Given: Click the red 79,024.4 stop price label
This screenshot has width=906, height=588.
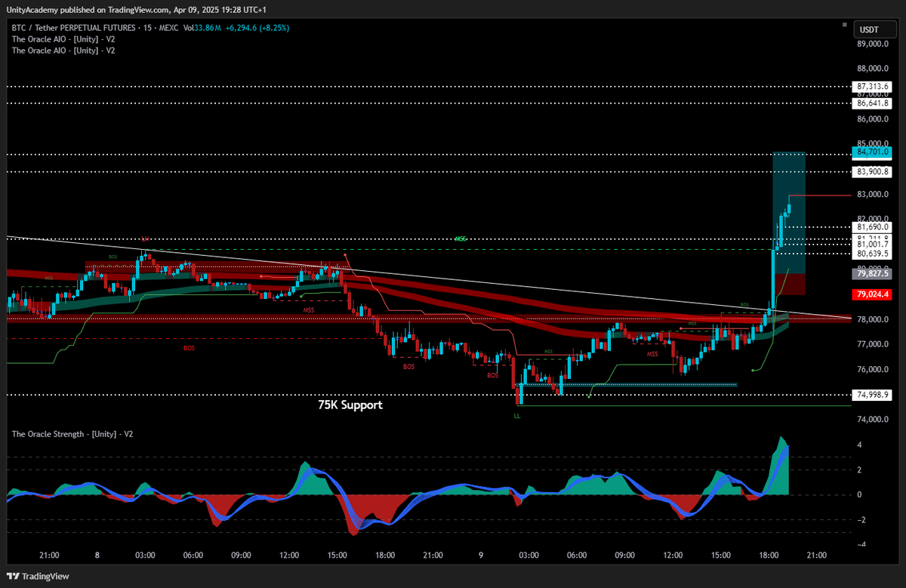Looking at the screenshot, I should (x=871, y=294).
